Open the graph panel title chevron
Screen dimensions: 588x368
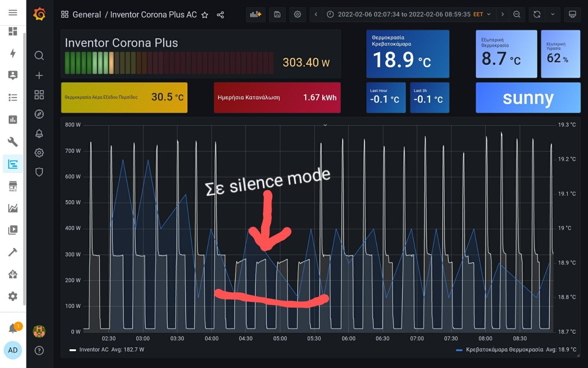[325, 125]
